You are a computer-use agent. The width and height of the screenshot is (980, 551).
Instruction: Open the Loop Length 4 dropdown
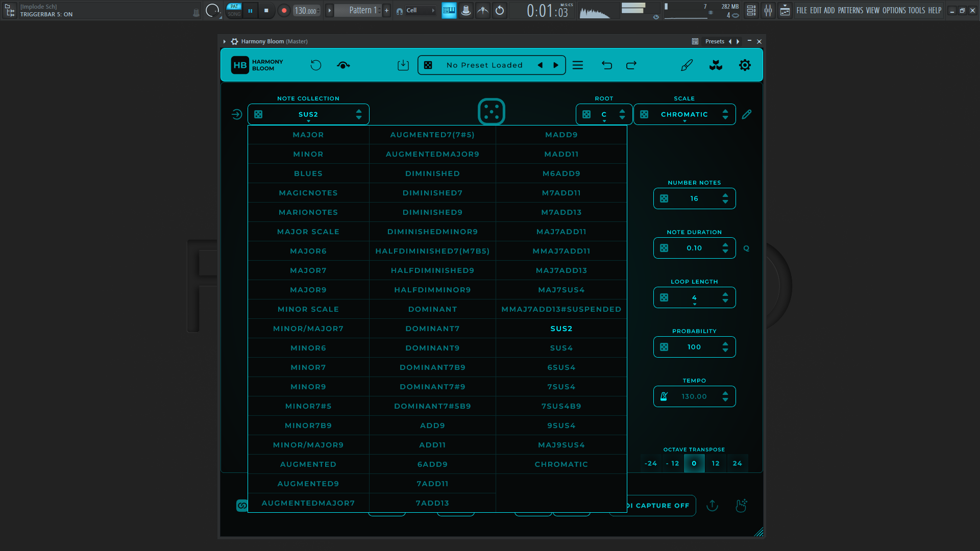694,297
